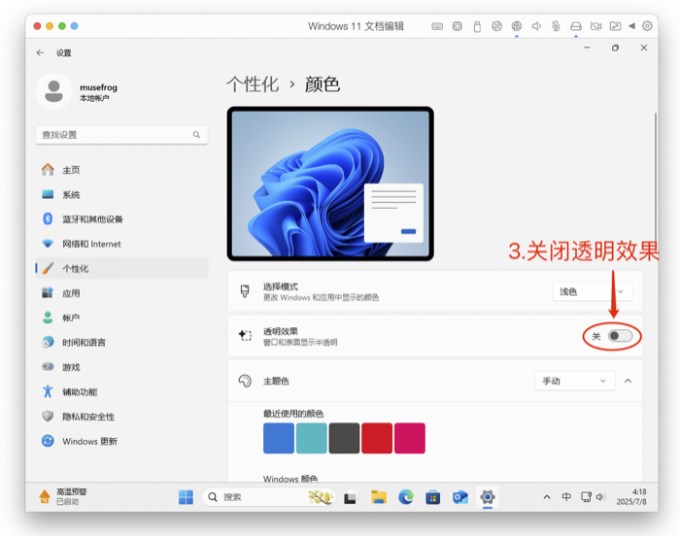
Task: Click the muted microphone icon in toolbar
Action: [x=556, y=26]
